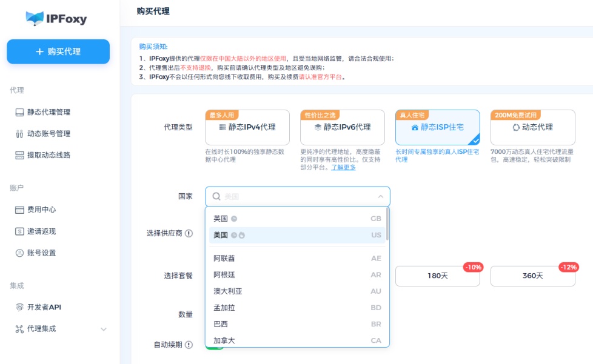Image resolution: width=593 pixels, height=364 pixels.
Task: Select the 静态IPv4代理 proxy type card
Action: 249,127
